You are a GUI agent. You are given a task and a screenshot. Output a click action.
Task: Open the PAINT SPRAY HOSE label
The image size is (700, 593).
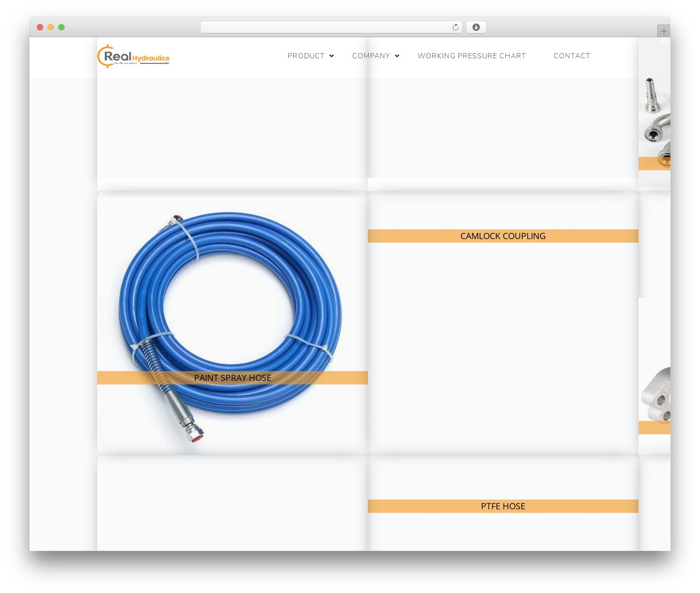(x=232, y=378)
